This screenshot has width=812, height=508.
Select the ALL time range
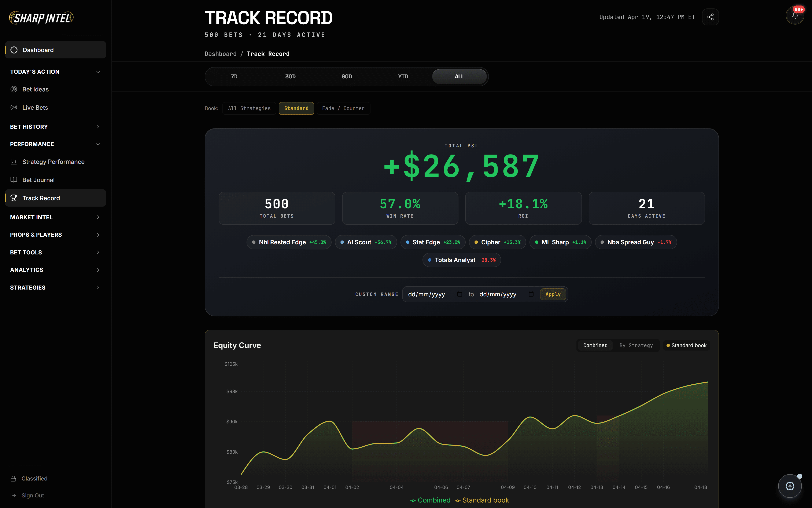coord(459,77)
